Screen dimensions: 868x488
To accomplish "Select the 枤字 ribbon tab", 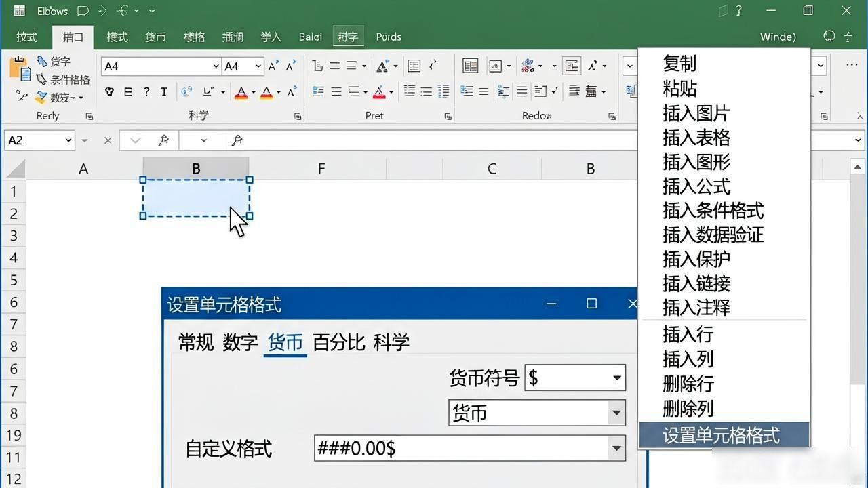I will coord(348,37).
